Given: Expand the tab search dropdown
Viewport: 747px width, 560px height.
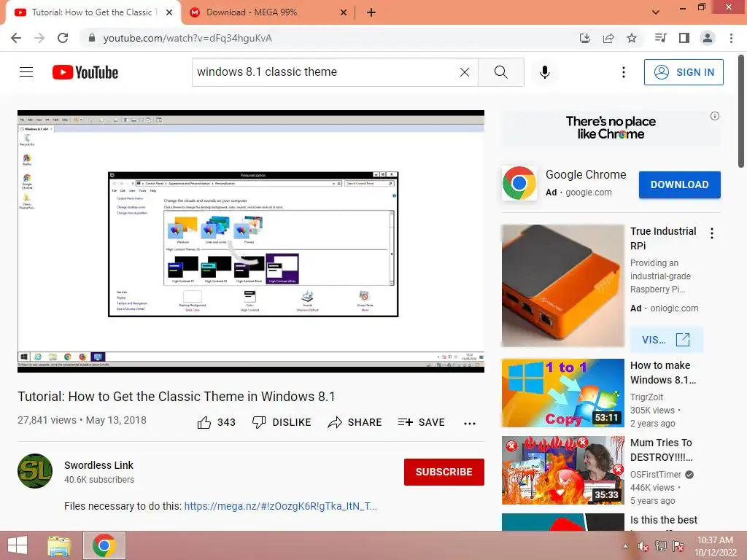Looking at the screenshot, I should pyautogui.click(x=656, y=12).
